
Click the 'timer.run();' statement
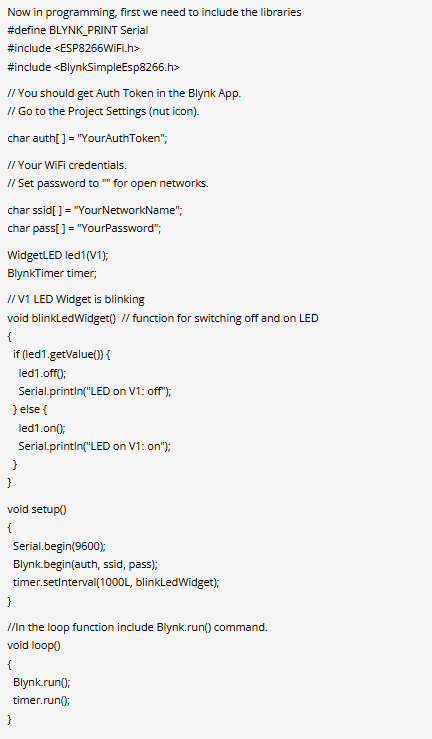(41, 700)
